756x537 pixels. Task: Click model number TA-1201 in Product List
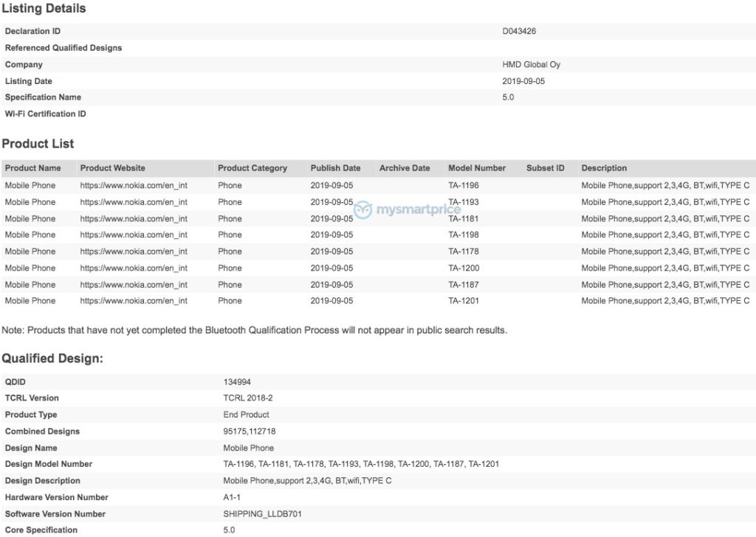click(x=464, y=301)
